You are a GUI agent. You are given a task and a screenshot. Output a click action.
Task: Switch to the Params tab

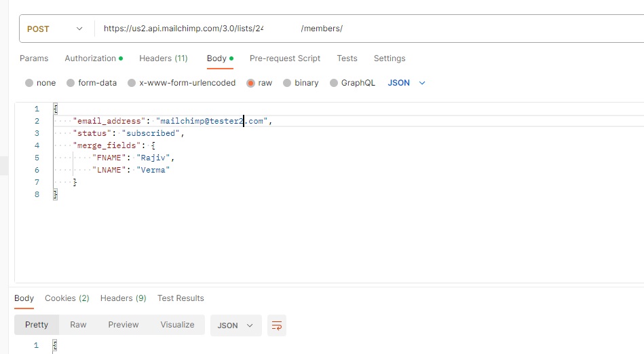tap(34, 58)
